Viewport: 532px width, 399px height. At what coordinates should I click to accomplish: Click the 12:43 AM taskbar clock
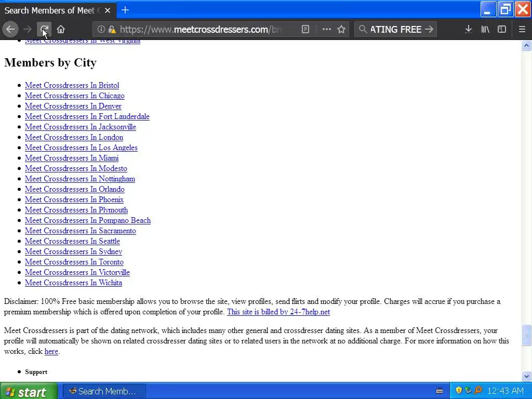click(506, 391)
